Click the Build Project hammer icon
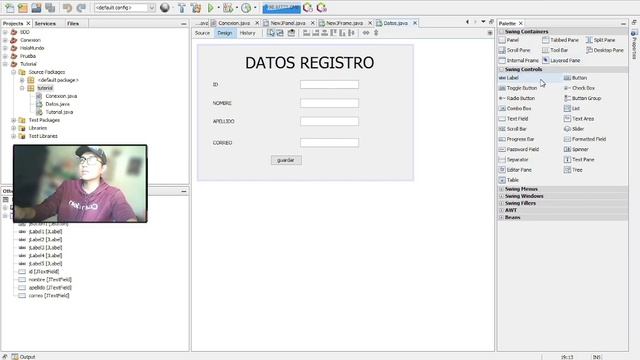 182,7
